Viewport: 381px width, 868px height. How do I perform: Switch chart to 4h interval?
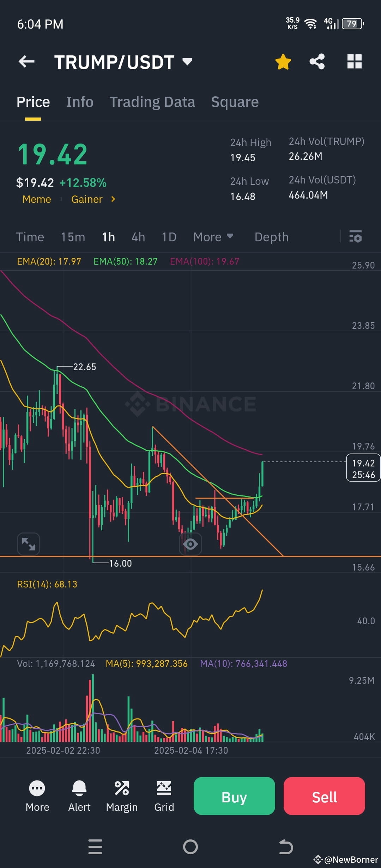tap(138, 237)
